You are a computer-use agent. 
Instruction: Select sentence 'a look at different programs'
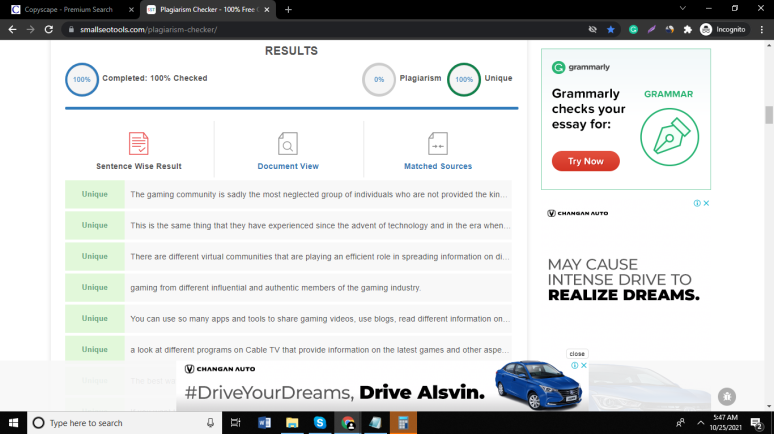pyautogui.click(x=318, y=350)
